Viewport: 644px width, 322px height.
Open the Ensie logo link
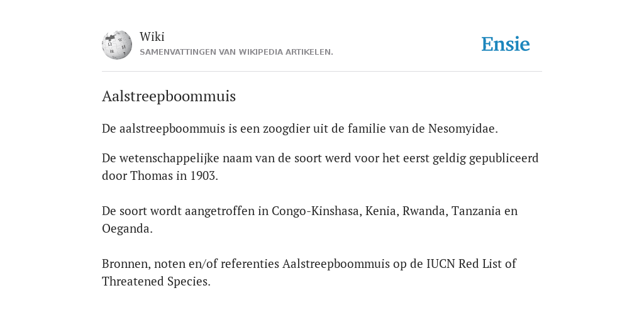point(506,44)
